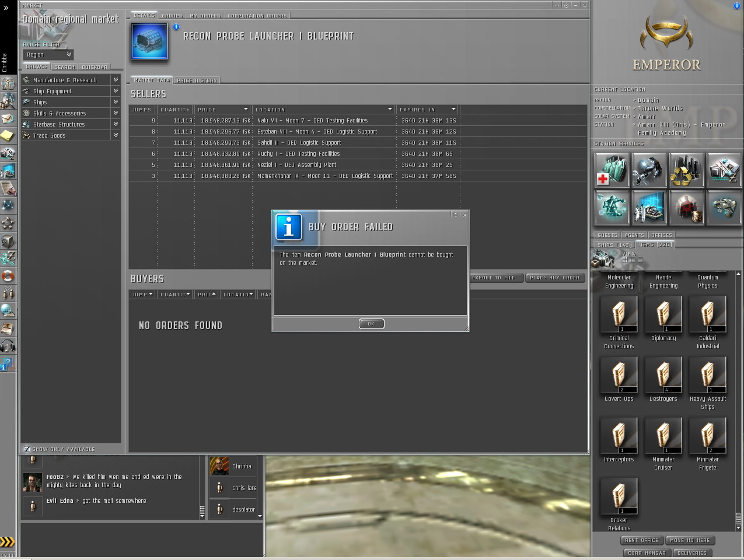
Task: Click the Recon Probe Launcher blueprint thumbnail
Action: [150, 41]
